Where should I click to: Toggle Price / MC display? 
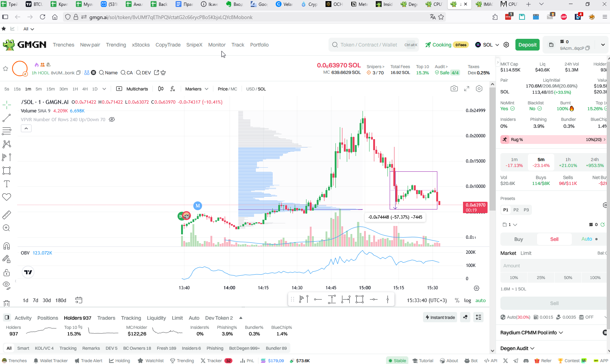tap(227, 89)
